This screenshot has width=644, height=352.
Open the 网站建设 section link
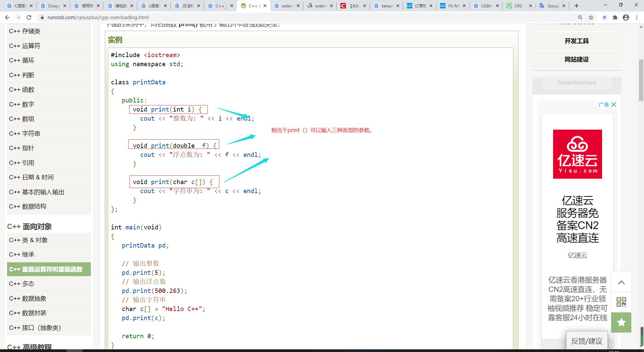576,59
